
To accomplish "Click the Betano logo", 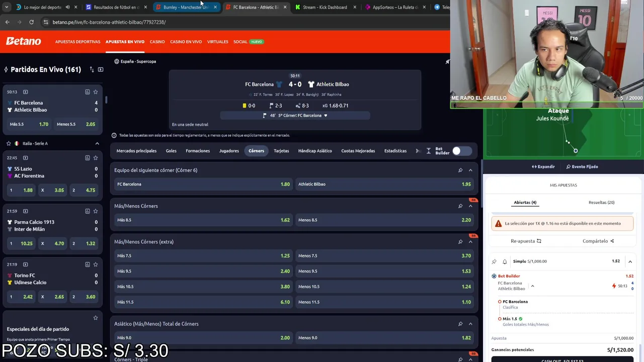I will pyautogui.click(x=24, y=41).
